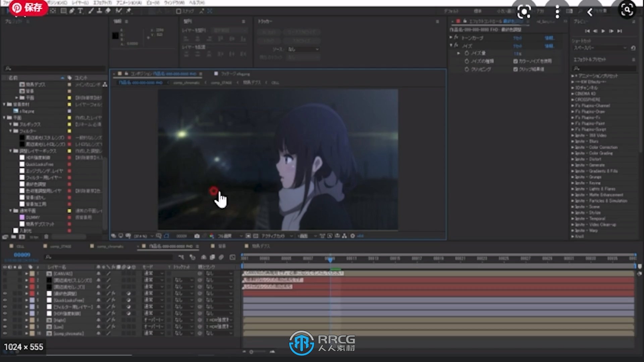Screen dimensions: 644x362
Task: Open the Help (H) menu
Action: pos(197,3)
